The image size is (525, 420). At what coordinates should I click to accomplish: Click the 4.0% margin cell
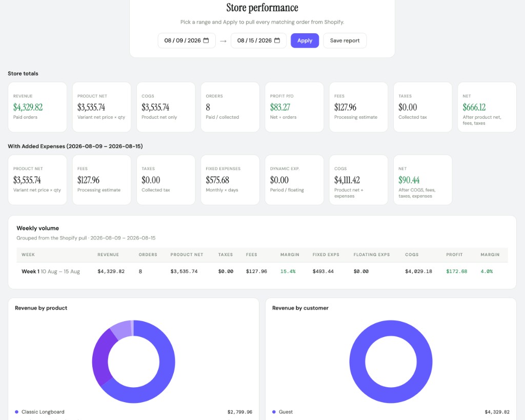(x=487, y=271)
